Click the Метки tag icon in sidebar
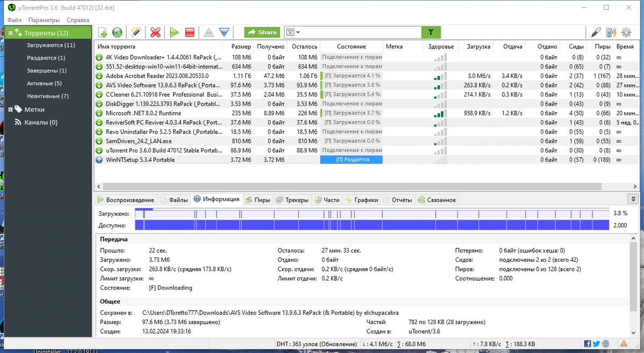The height and width of the screenshot is (353, 644). pyautogui.click(x=18, y=109)
